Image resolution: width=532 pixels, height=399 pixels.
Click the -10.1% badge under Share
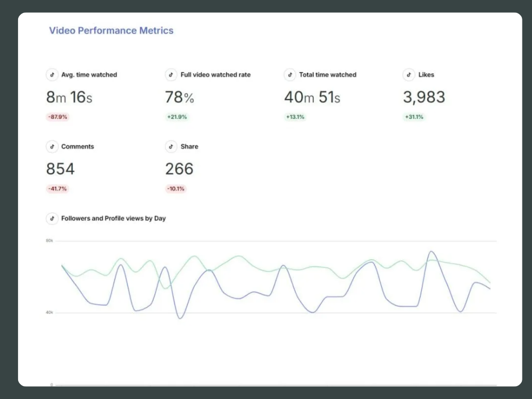coord(176,189)
